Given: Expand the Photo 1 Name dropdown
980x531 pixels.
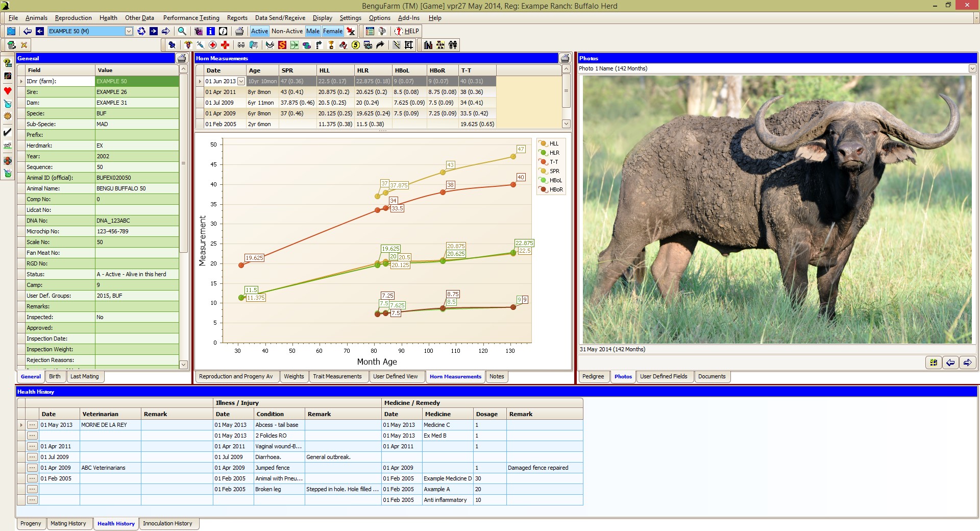Looking at the screenshot, I should (972, 68).
